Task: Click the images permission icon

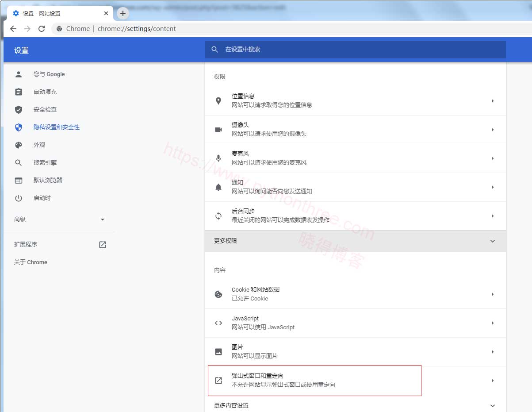Action: [x=218, y=352]
